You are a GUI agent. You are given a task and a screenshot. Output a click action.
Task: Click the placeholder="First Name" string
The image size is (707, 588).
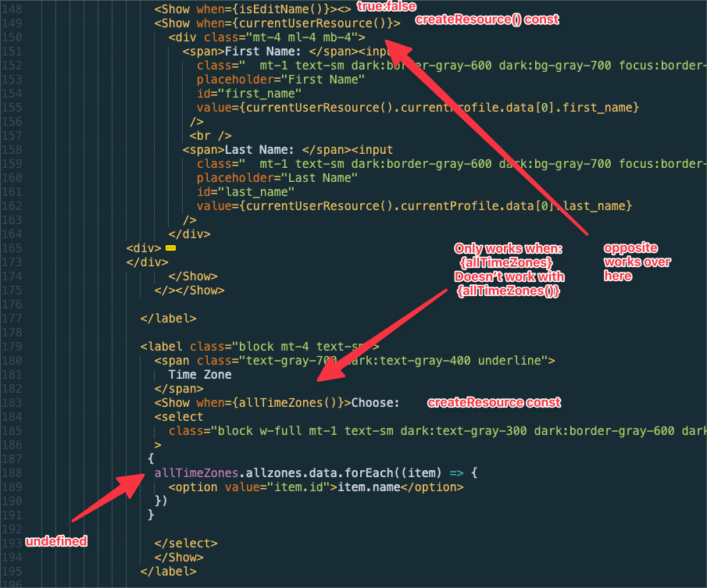coord(281,79)
